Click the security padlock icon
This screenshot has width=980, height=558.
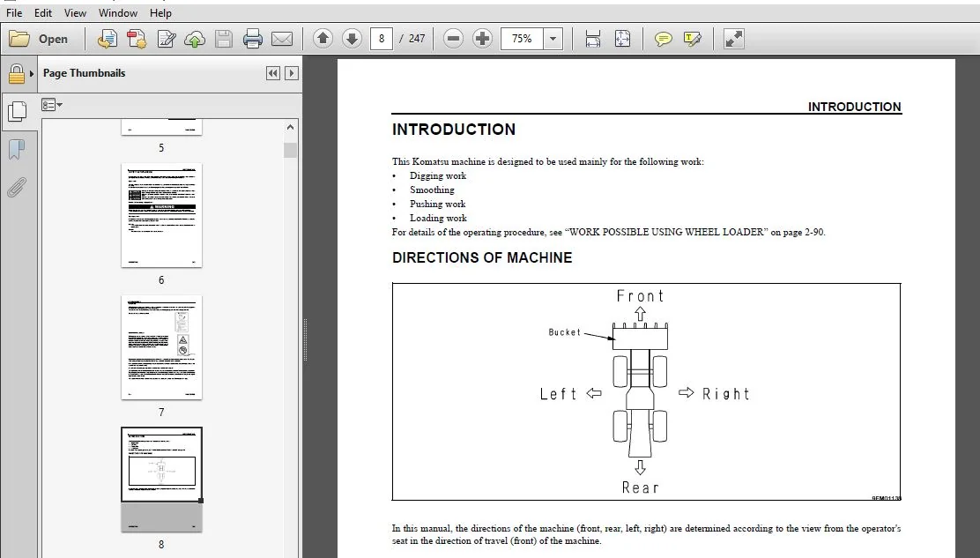(16, 74)
